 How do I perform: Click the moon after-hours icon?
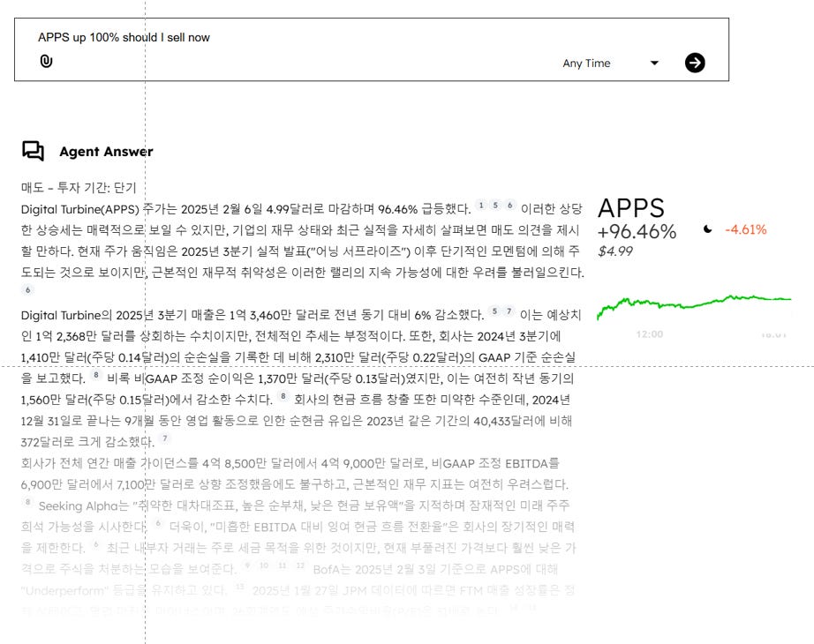pyautogui.click(x=707, y=229)
